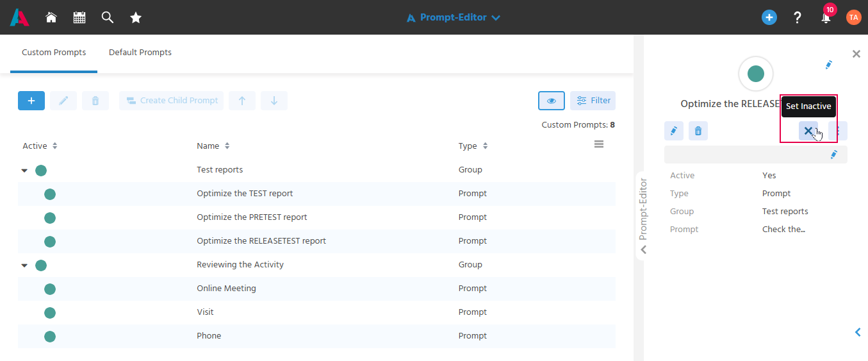Select Optimize the TEST report row
868x361 pixels.
click(x=316, y=194)
